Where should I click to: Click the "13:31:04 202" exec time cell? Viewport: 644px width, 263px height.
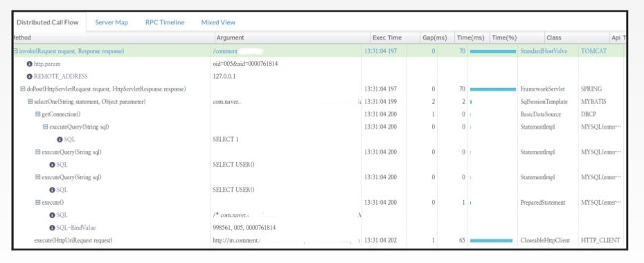[381, 240]
